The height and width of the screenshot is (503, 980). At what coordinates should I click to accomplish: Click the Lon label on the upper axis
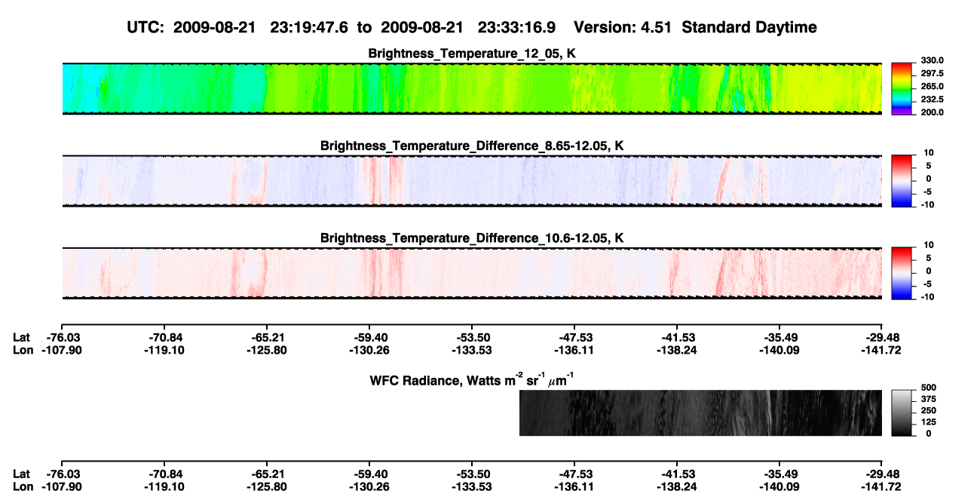pos(23,350)
